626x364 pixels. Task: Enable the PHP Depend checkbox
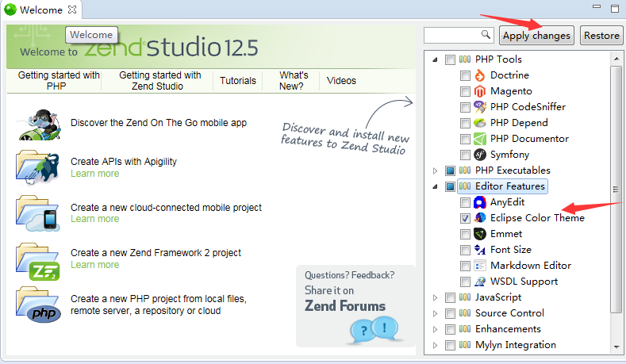465,123
